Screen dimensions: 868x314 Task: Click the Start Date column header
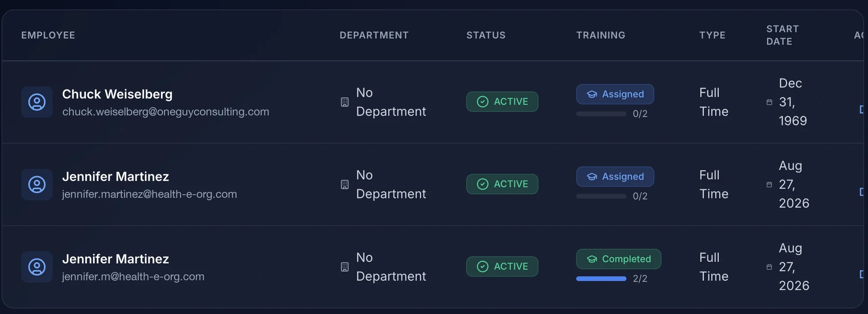tap(783, 35)
